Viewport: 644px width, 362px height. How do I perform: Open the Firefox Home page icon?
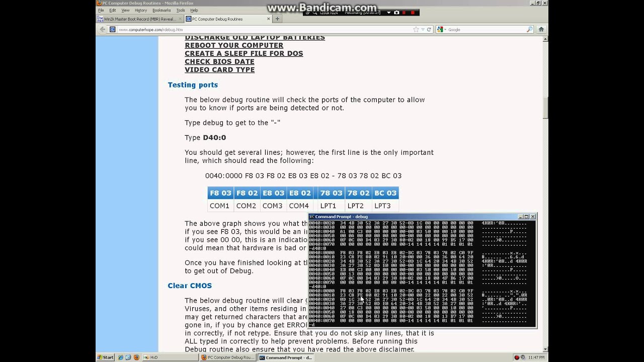(541, 29)
